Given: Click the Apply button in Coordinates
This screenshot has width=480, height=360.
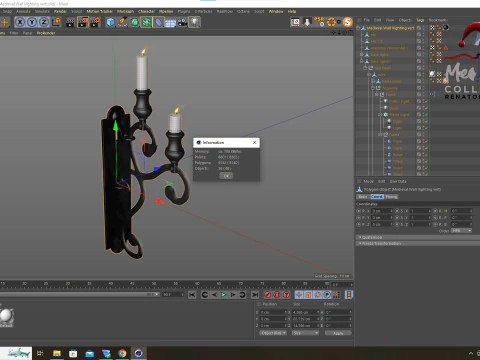Looking at the screenshot, I should click(x=338, y=333).
